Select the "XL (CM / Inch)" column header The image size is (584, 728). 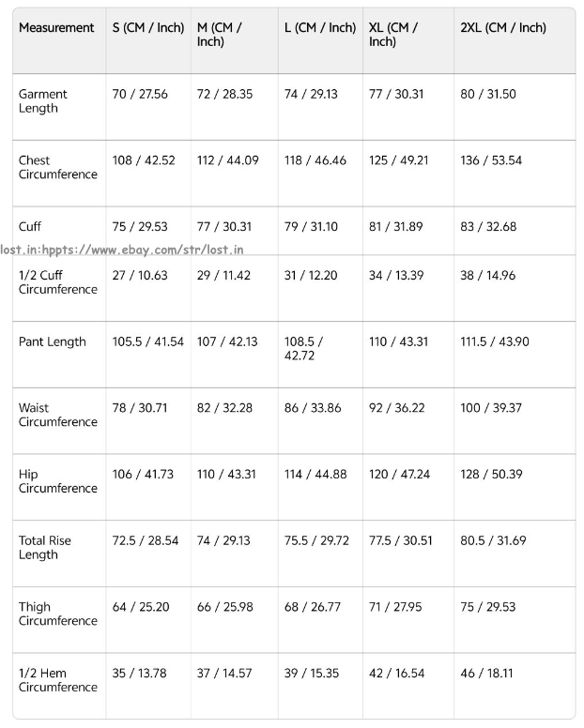393,35
